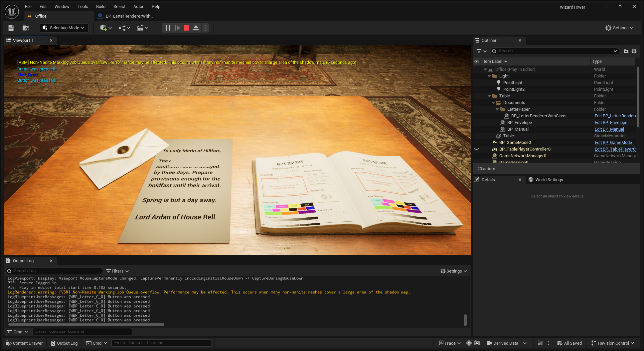Image resolution: width=644 pixels, height=351 pixels.
Task: Select the Office level tab
Action: pos(59,16)
